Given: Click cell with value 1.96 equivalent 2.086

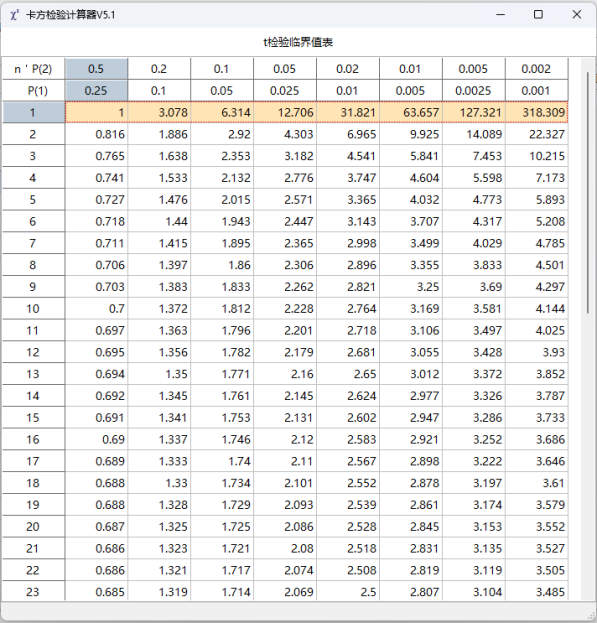Looking at the screenshot, I should [285, 526].
